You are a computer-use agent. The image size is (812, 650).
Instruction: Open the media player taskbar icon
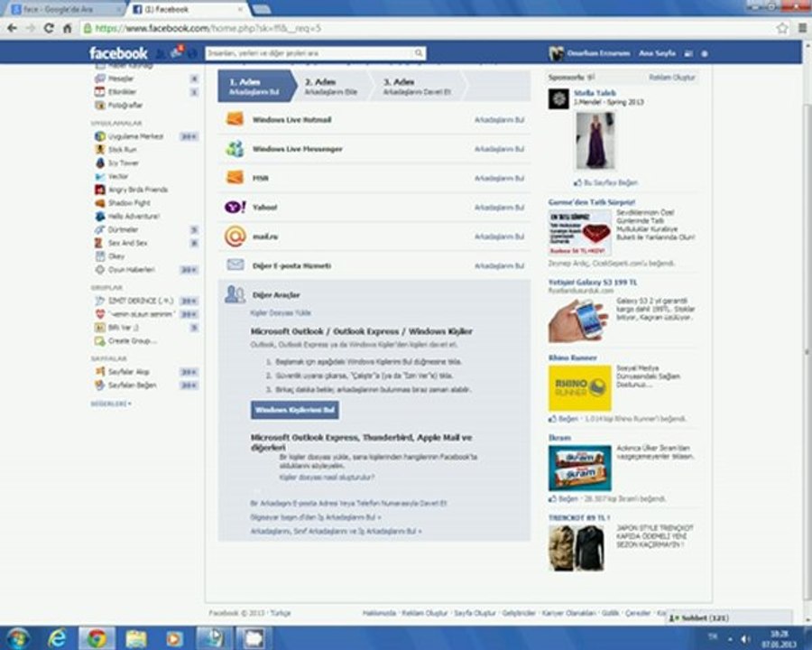coord(174,638)
